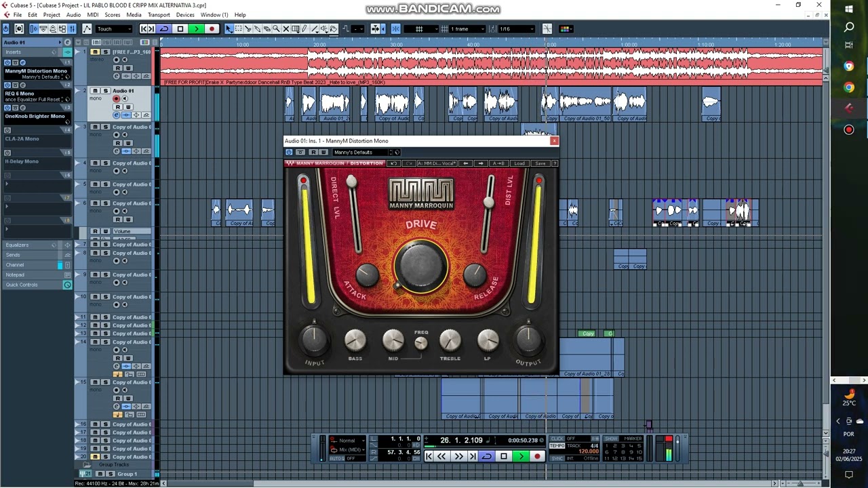This screenshot has width=868, height=488.
Task: Click the Load button in the plugin
Action: 519,163
